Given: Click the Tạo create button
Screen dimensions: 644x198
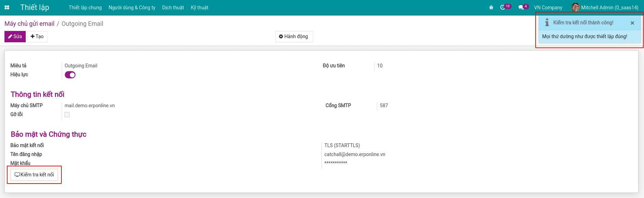Looking at the screenshot, I should coord(37,36).
